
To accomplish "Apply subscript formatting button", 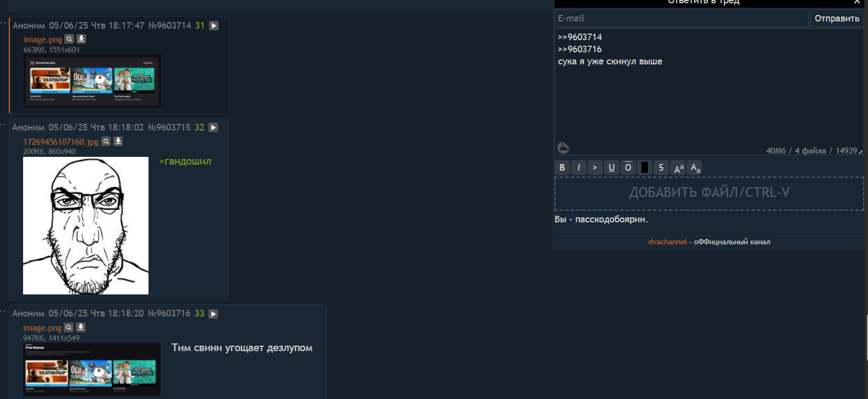I will coord(695,167).
